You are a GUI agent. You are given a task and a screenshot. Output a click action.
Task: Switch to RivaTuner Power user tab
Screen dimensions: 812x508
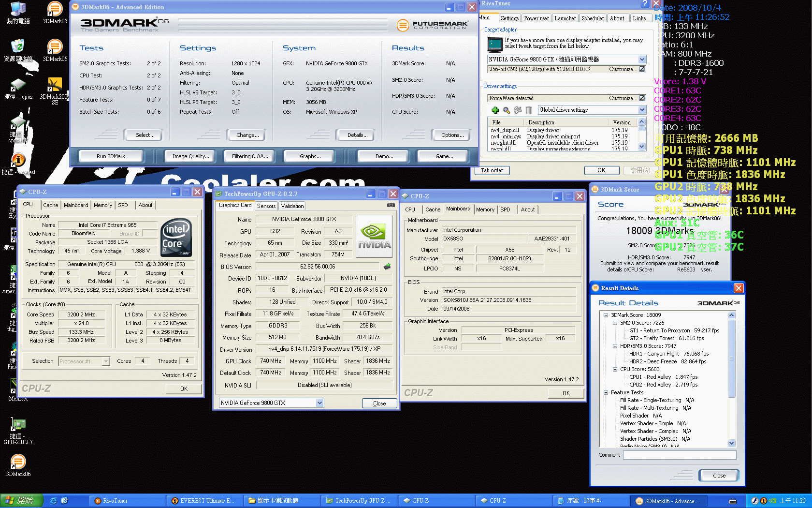pyautogui.click(x=536, y=18)
